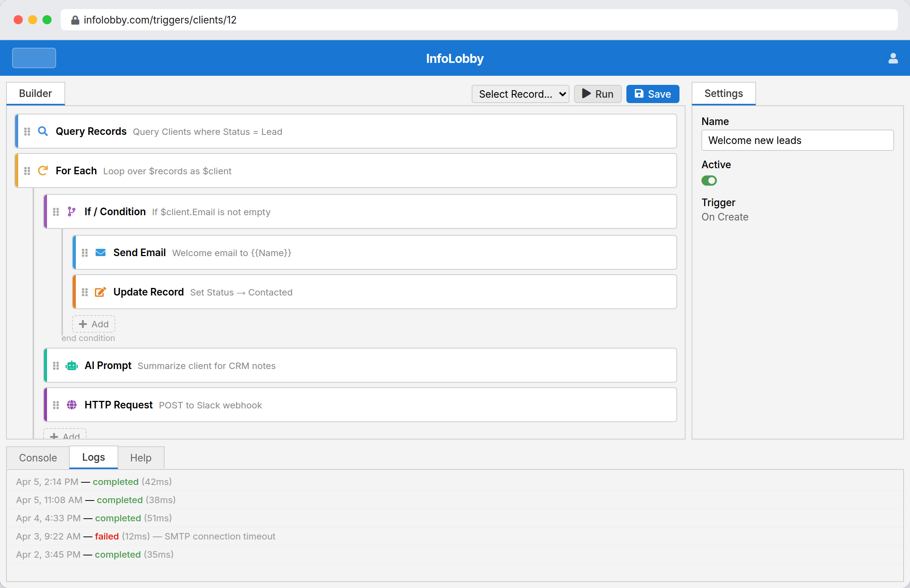
Task: Click the Update Record pencil icon
Action: [100, 292]
